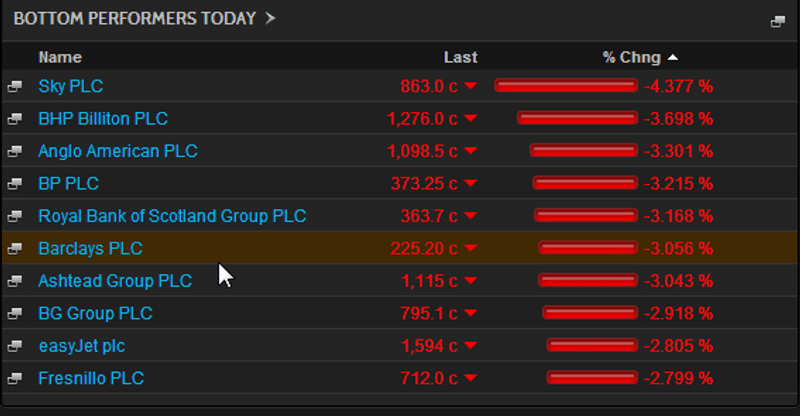Open Sky PLC stock link
Screen dimensions: 800x416
pyautogui.click(x=71, y=86)
